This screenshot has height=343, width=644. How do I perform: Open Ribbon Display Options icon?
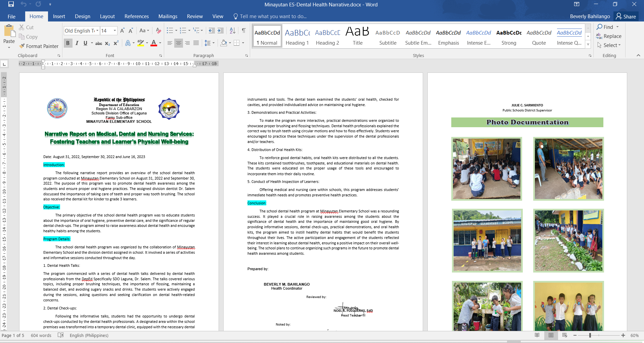point(577,4)
